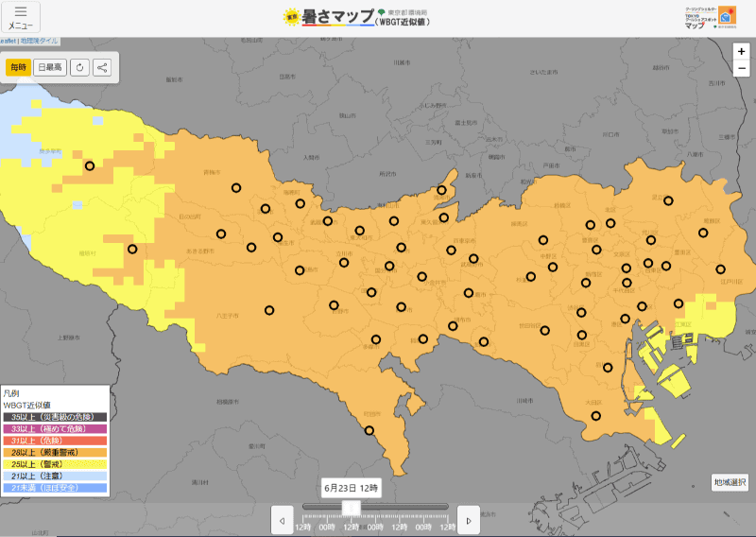Select the 大田区 observation marker
This screenshot has height=537, width=756.
596,416
